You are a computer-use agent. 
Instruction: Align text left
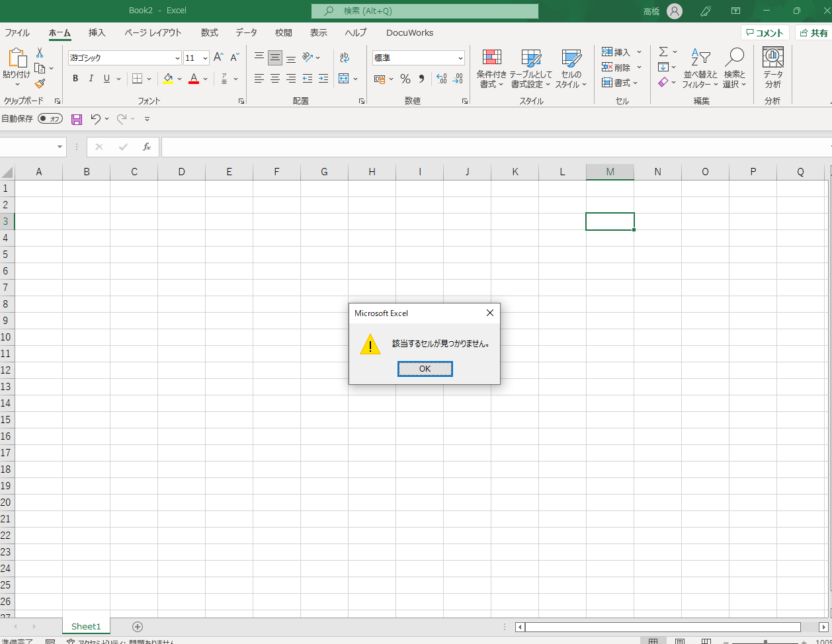tap(259, 79)
